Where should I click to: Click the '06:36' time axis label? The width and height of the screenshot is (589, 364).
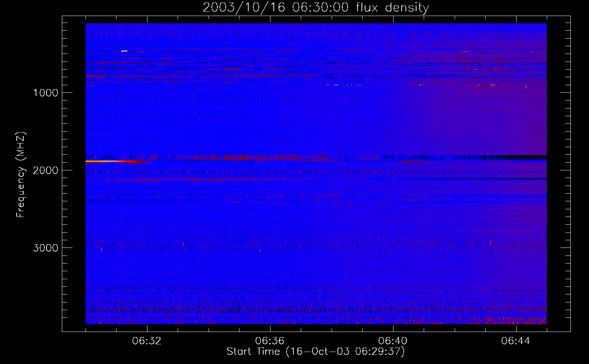click(270, 341)
